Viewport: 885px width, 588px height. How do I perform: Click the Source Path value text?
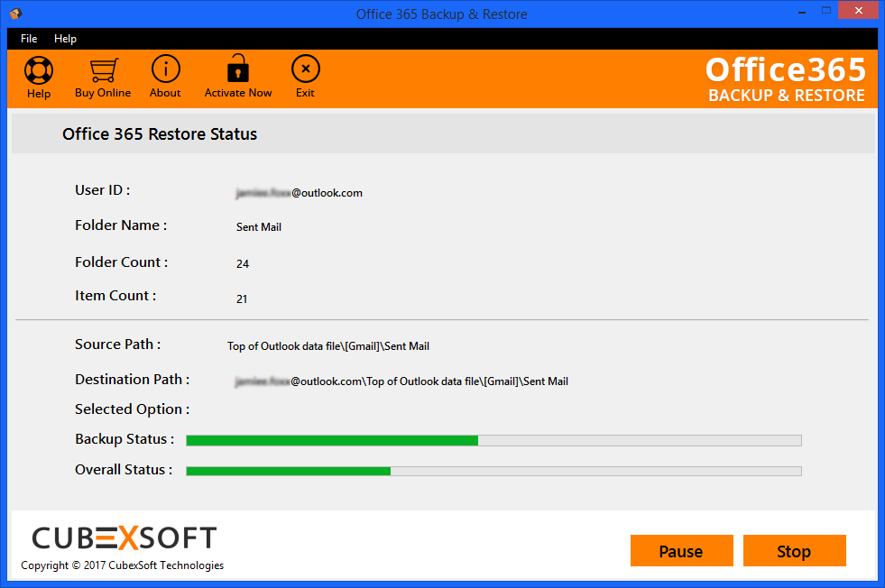coord(327,346)
